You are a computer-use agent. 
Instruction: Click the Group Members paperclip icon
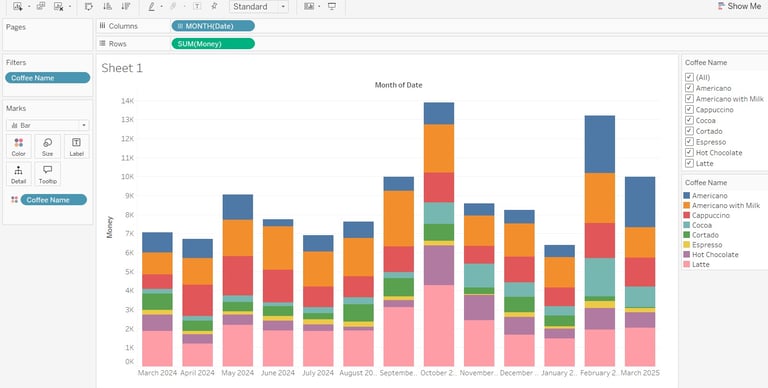click(173, 6)
